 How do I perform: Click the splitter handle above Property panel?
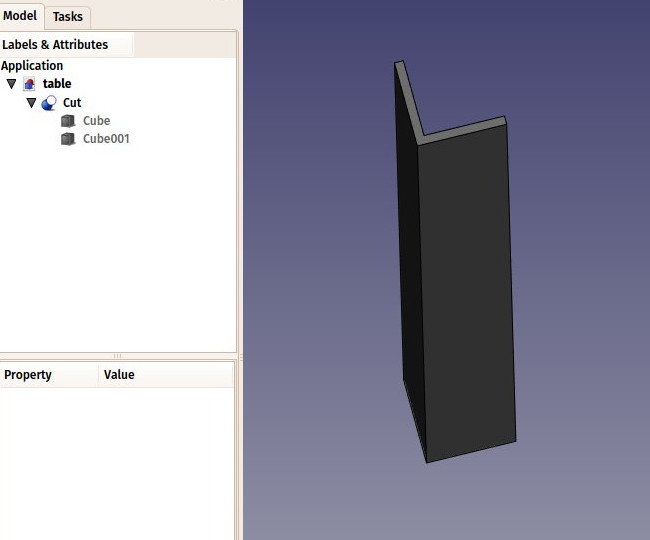tap(118, 356)
